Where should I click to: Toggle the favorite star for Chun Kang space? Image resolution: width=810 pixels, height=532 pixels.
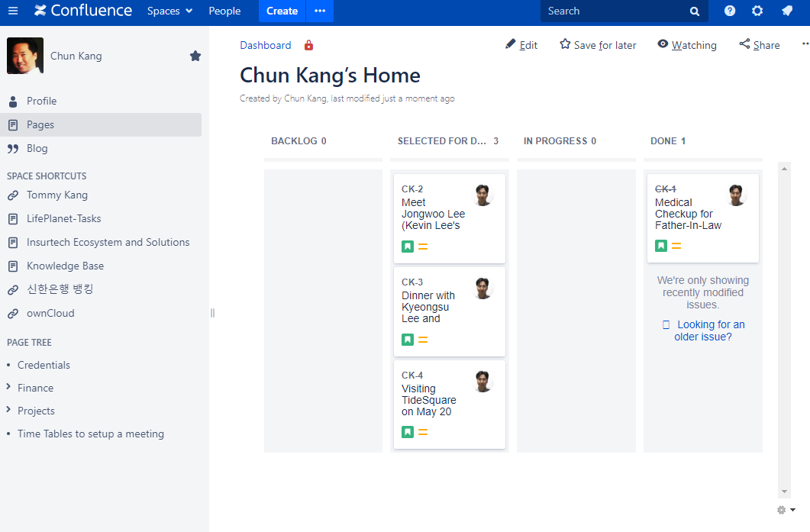point(195,56)
